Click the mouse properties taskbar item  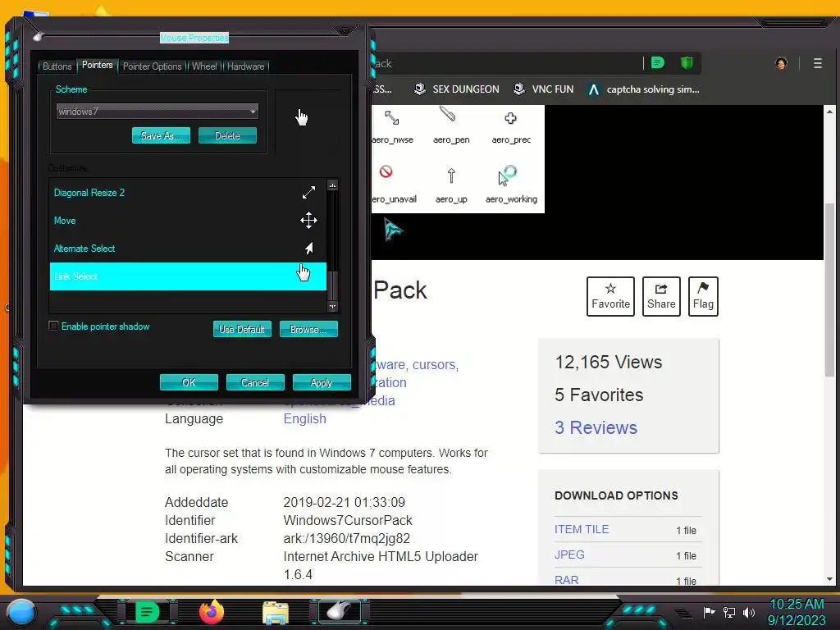tap(340, 610)
